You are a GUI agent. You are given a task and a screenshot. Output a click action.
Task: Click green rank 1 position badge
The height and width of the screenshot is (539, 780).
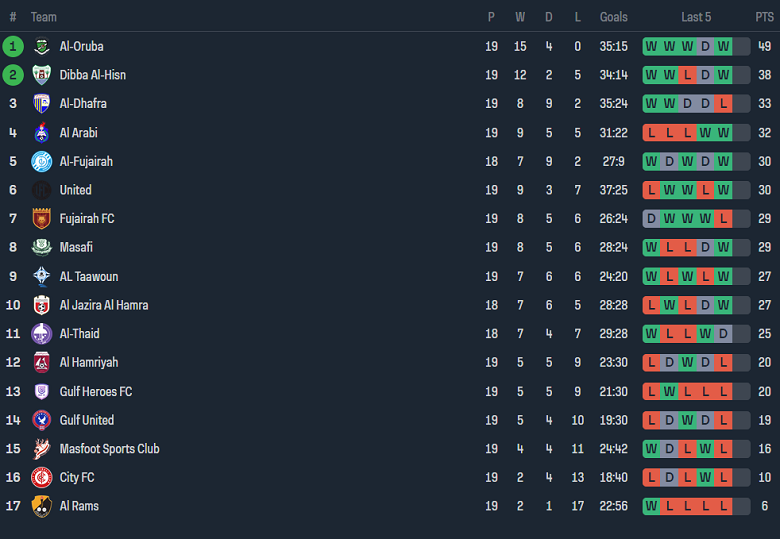(x=13, y=46)
